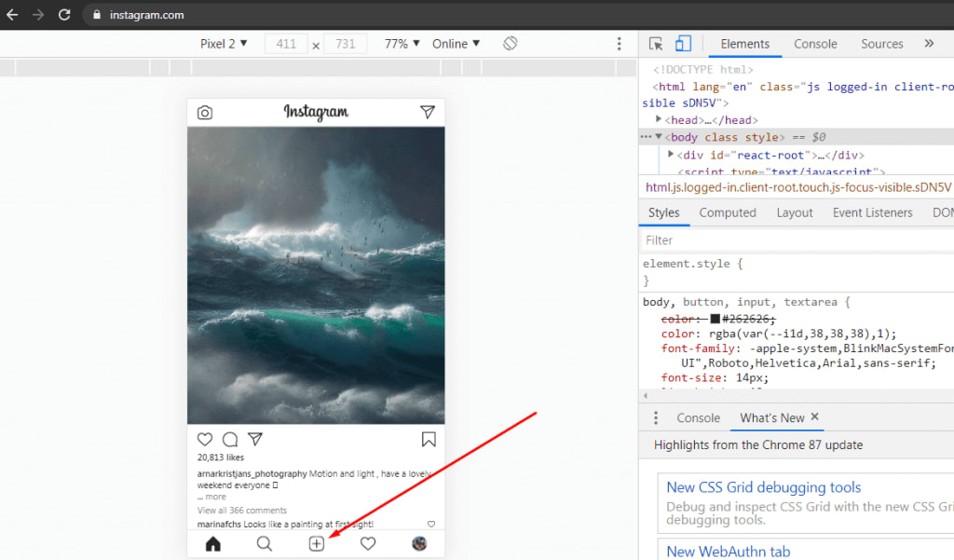This screenshot has width=954, height=560.
Task: Go forward in browser history
Action: point(38,15)
